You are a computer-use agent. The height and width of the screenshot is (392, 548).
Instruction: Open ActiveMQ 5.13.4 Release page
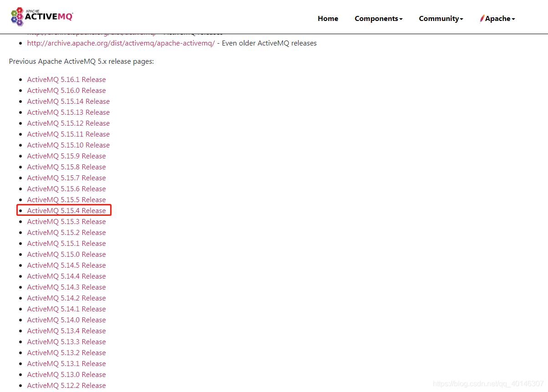point(66,331)
